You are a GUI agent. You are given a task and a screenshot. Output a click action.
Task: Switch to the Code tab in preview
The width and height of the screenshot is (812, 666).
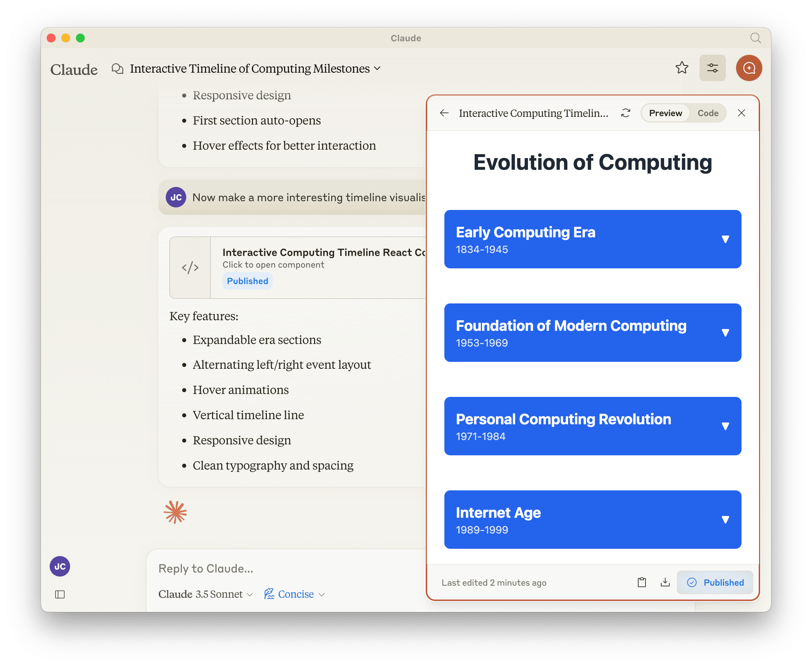[708, 113]
